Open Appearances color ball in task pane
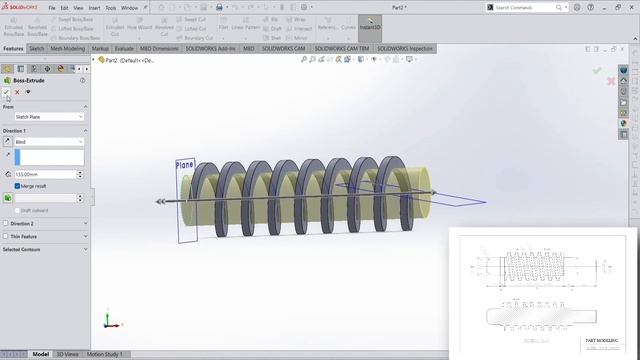 (623, 123)
